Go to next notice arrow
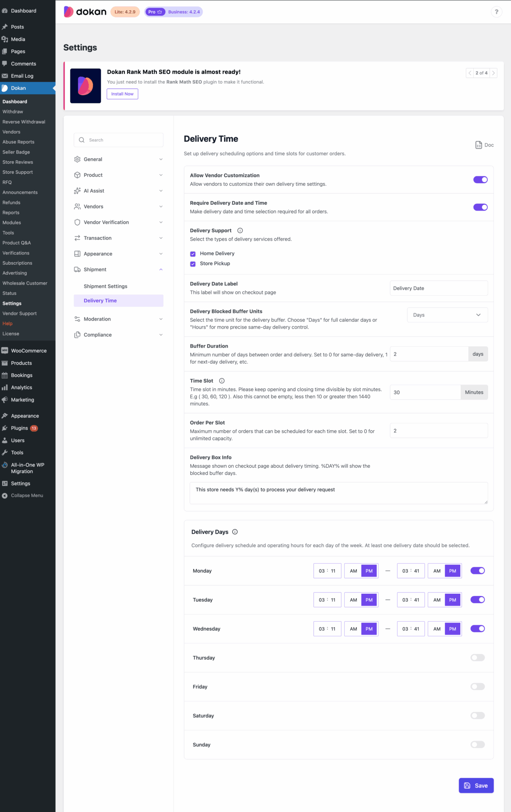 493,73
